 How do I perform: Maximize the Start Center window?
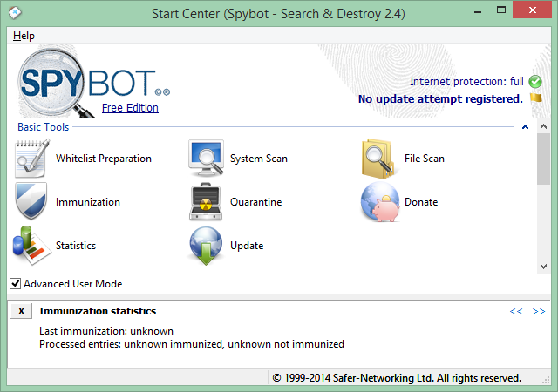[x=501, y=10]
